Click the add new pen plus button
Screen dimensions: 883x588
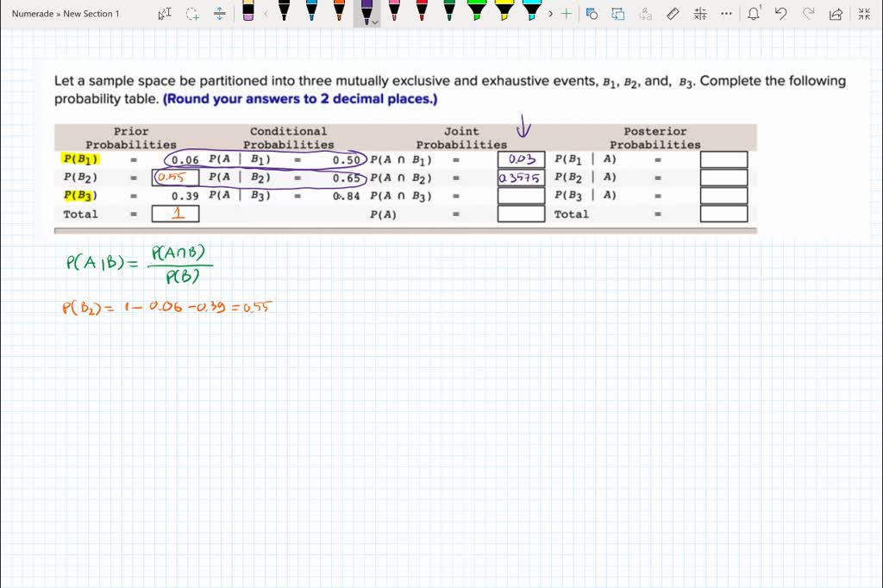point(567,13)
